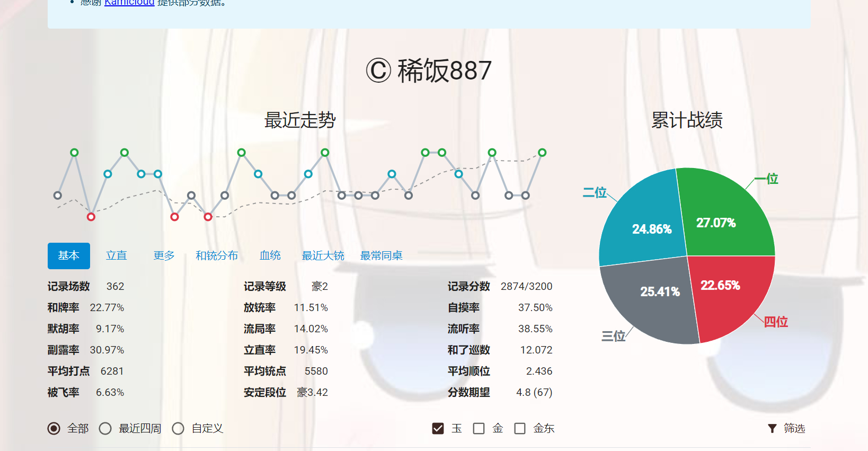This screenshot has height=451, width=868.
Task: Click the 平均顺位 value 2.436
Action: tap(539, 372)
